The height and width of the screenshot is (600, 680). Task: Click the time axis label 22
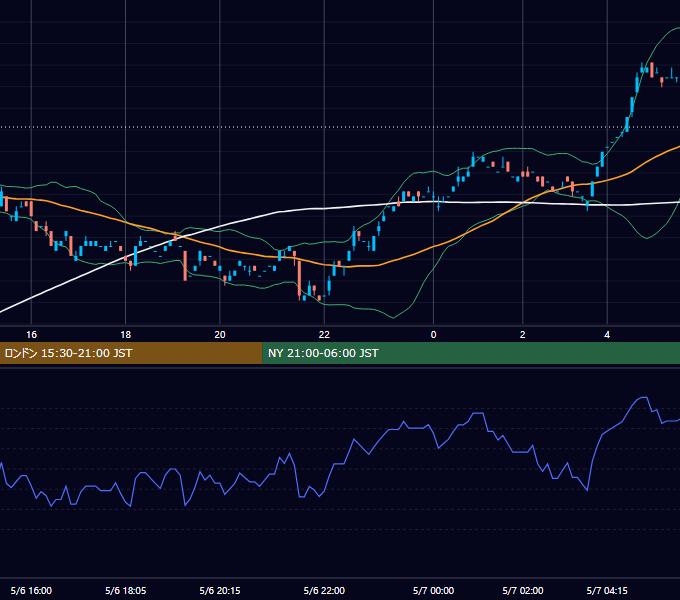324,335
